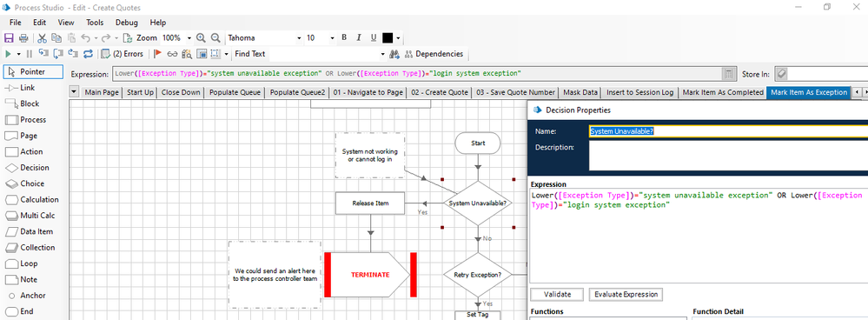The image size is (868, 320).
Task: Click the Validate button in Decision Properties
Action: click(557, 294)
